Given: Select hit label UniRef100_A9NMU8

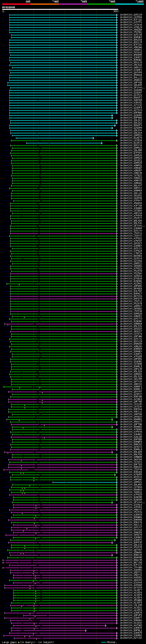Looking at the screenshot, I should (x=131, y=324).
